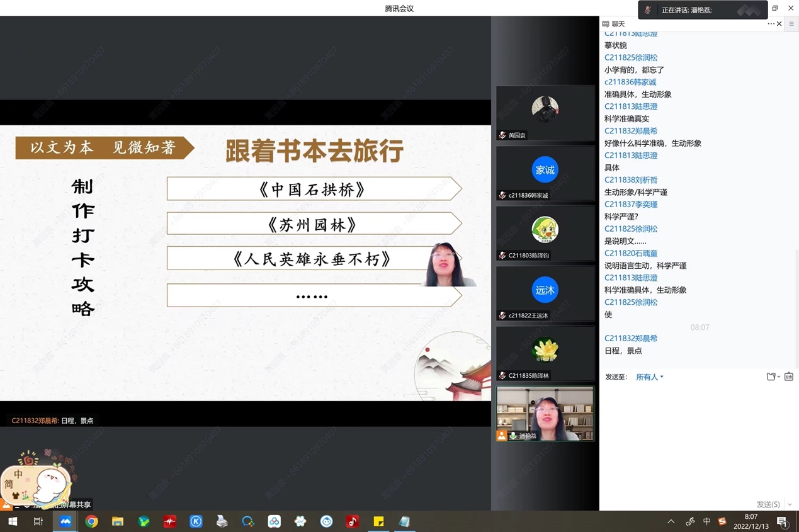Click the 发送(S) send button

[768, 504]
